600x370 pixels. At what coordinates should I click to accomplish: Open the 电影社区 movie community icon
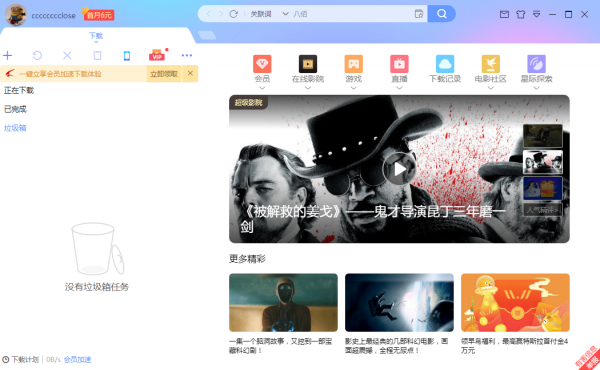[x=491, y=64]
